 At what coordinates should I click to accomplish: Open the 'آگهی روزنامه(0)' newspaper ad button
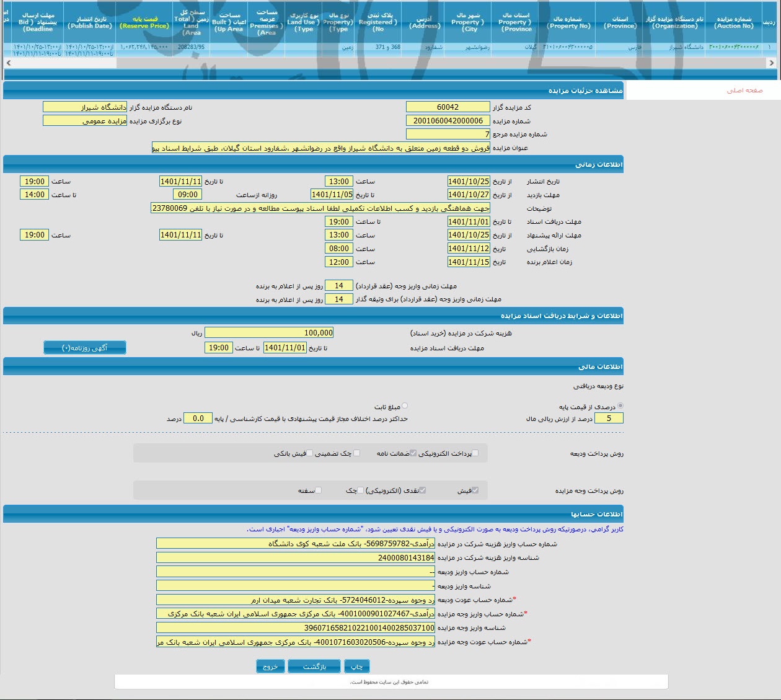(85, 348)
